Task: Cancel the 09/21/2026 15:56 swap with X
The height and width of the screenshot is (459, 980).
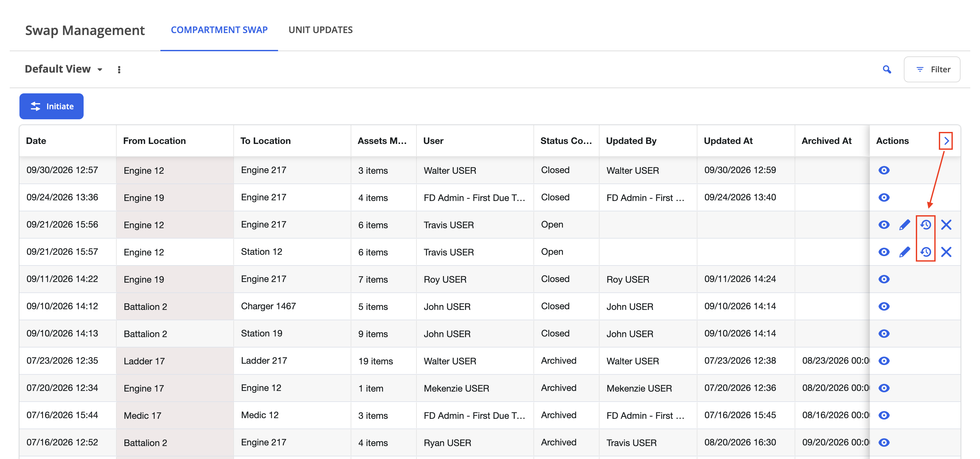Action: (x=946, y=225)
